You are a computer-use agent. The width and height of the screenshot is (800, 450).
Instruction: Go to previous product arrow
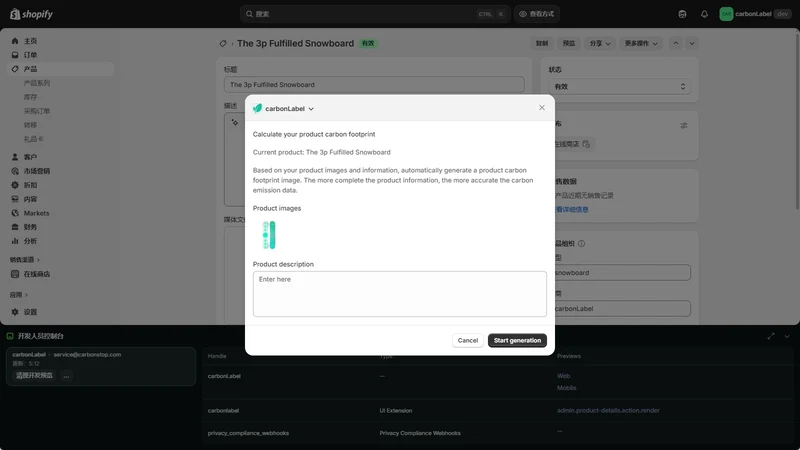click(x=676, y=43)
